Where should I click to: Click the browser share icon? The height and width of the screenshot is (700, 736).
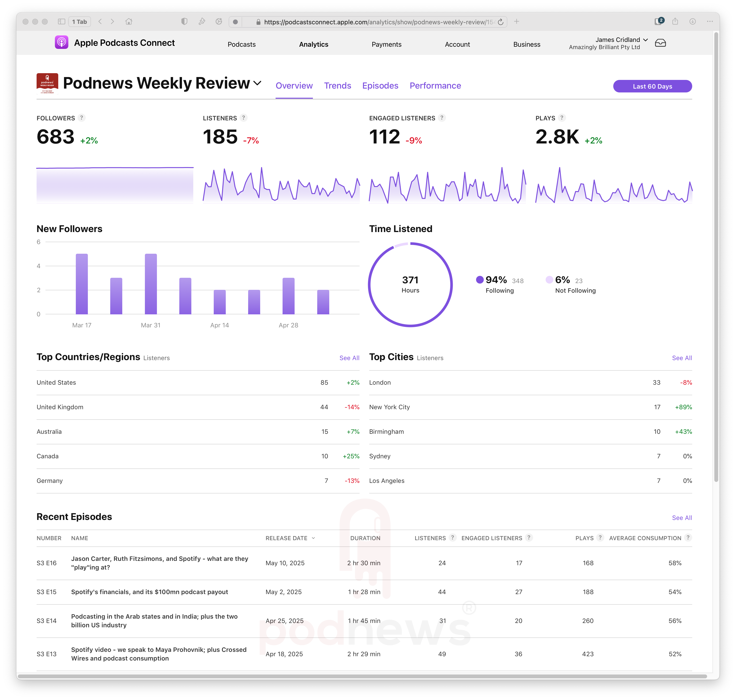[x=675, y=22]
